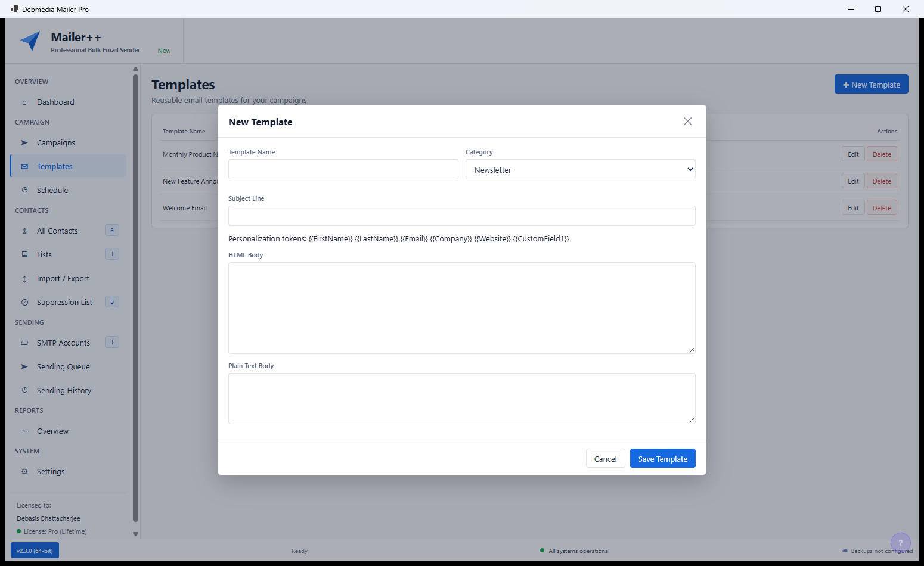Click the Sending Queue arrow icon
Viewport: 924px width, 566px height.
[24, 367]
